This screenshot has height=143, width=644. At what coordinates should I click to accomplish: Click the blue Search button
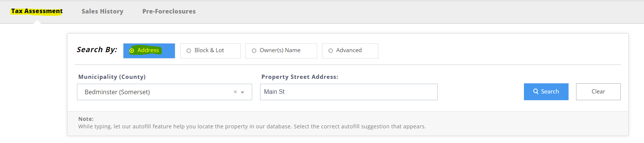[546, 92]
